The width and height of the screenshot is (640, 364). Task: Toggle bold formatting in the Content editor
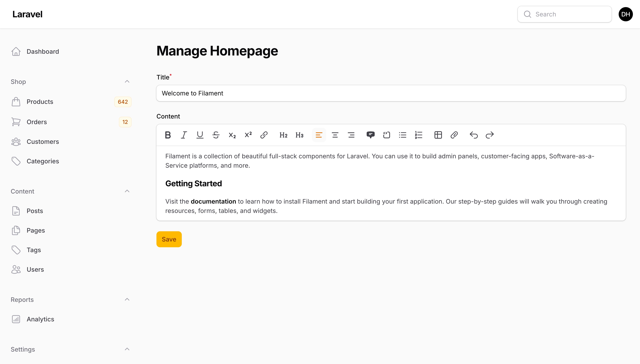pyautogui.click(x=168, y=135)
